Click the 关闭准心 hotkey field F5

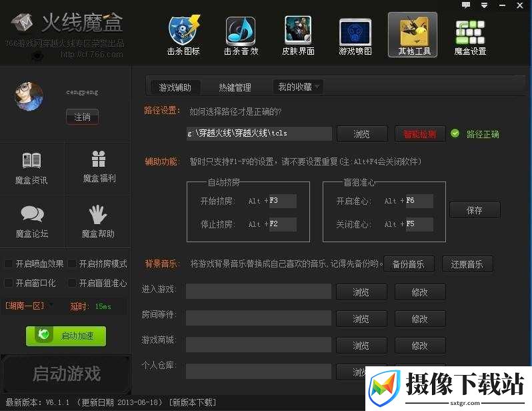(419, 224)
